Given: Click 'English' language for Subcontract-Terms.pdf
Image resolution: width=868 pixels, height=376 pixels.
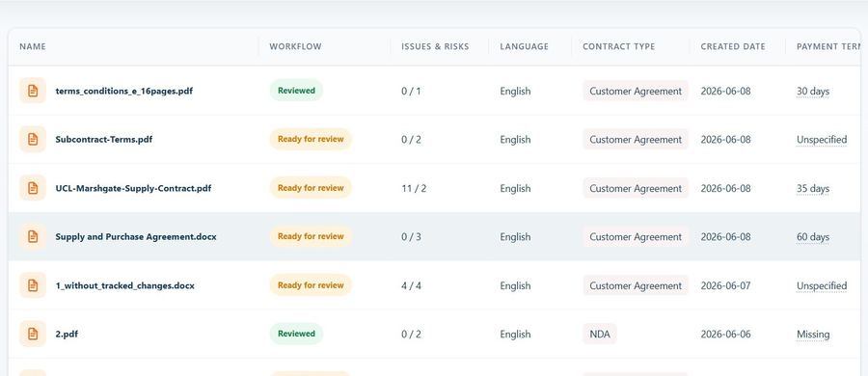Looking at the screenshot, I should [x=515, y=140].
